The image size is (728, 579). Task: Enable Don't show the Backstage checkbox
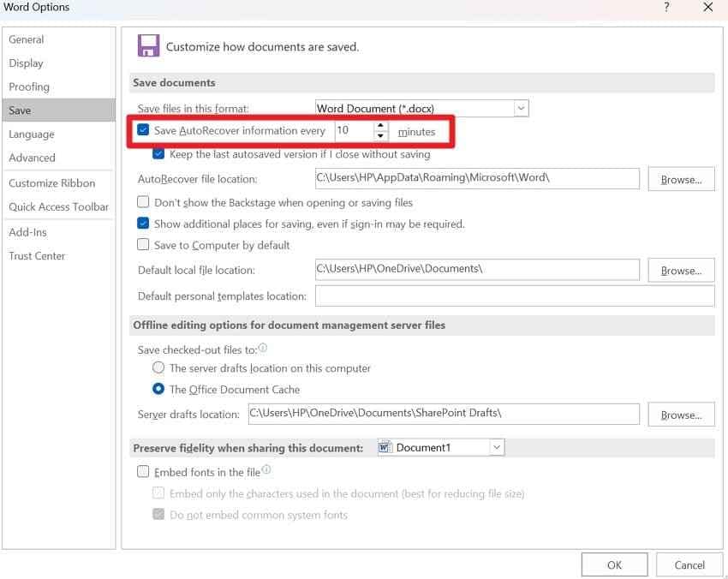tap(143, 201)
